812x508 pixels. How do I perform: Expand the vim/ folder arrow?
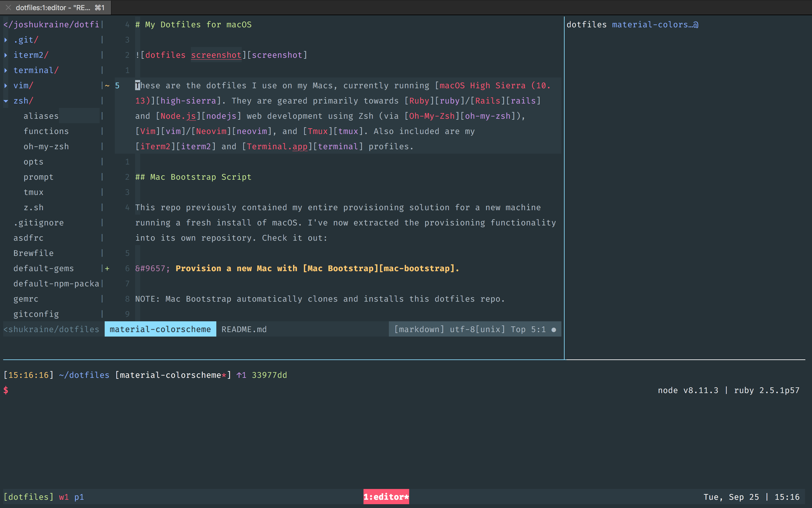click(x=6, y=86)
